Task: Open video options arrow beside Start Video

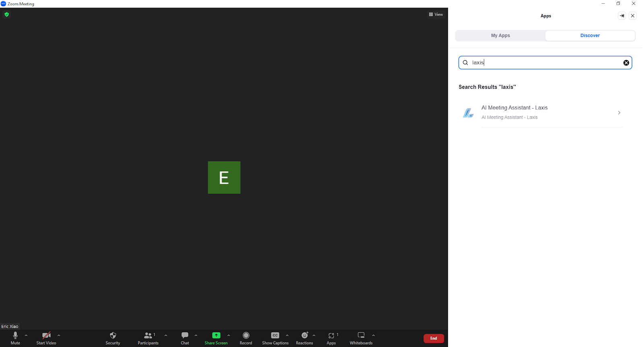Action: 59,335
